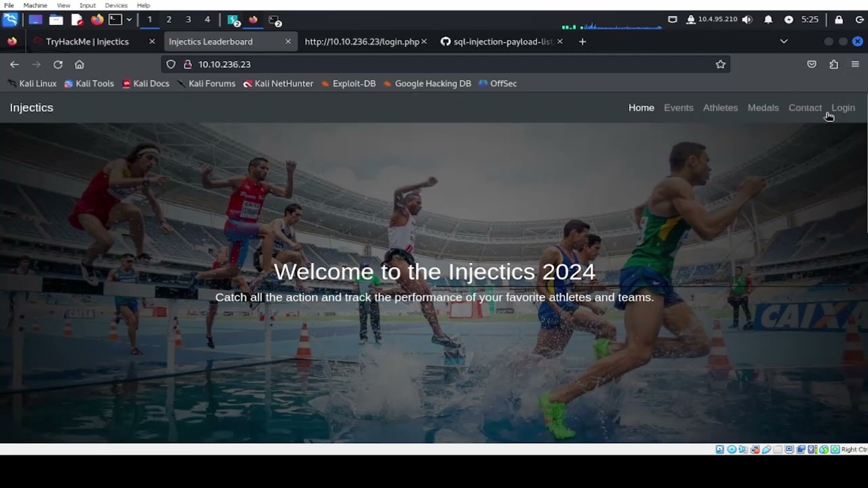This screenshot has width=868, height=488.
Task: Open the Save to Pocket icon
Action: [x=812, y=64]
